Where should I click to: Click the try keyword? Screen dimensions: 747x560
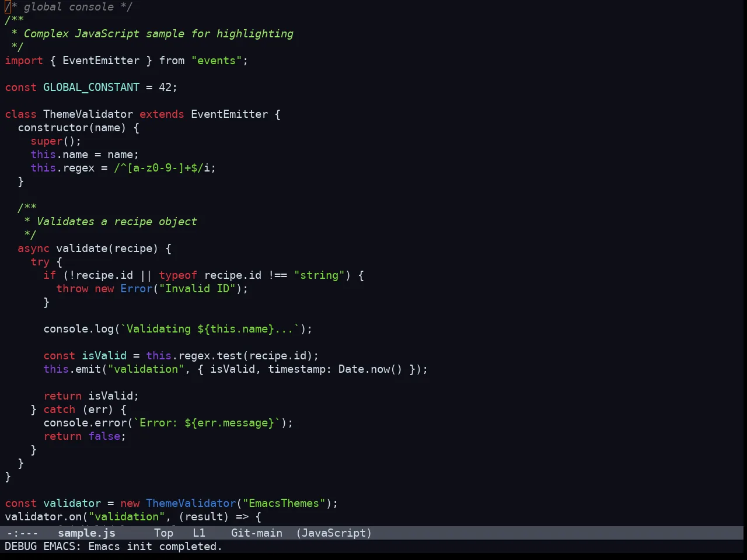coord(40,262)
